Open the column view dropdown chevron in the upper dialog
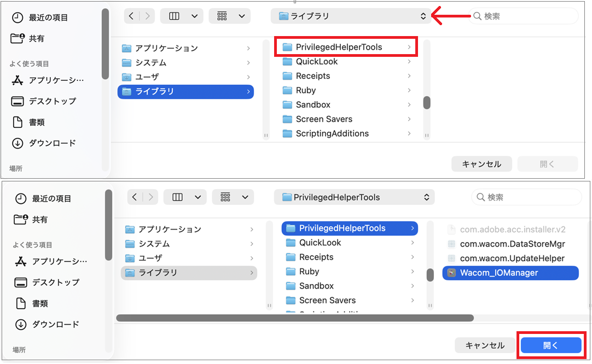 pyautogui.click(x=194, y=16)
